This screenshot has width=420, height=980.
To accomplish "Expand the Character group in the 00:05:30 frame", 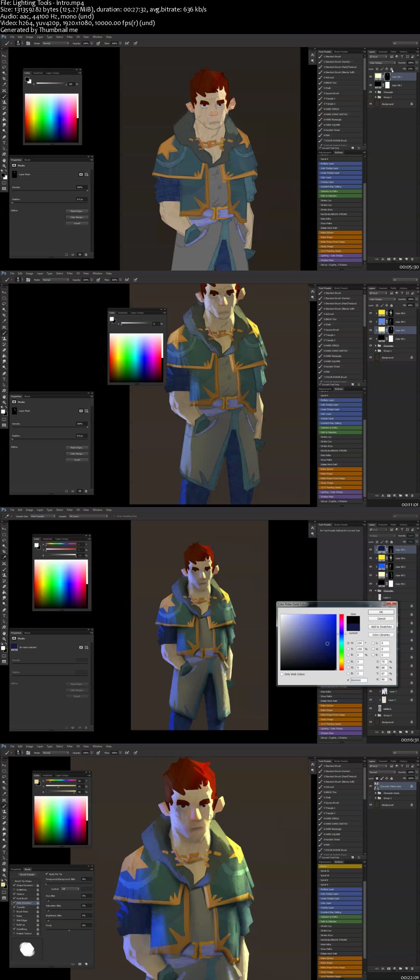I will (x=376, y=92).
